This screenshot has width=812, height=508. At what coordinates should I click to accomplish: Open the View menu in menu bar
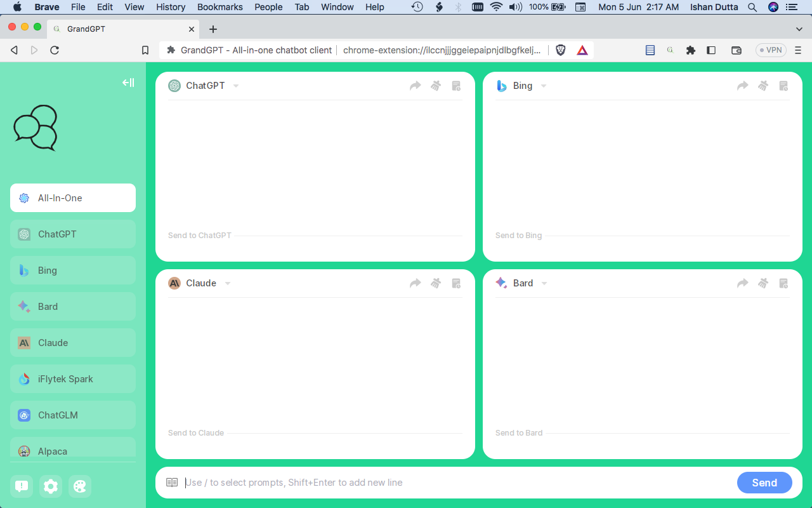coord(134,7)
